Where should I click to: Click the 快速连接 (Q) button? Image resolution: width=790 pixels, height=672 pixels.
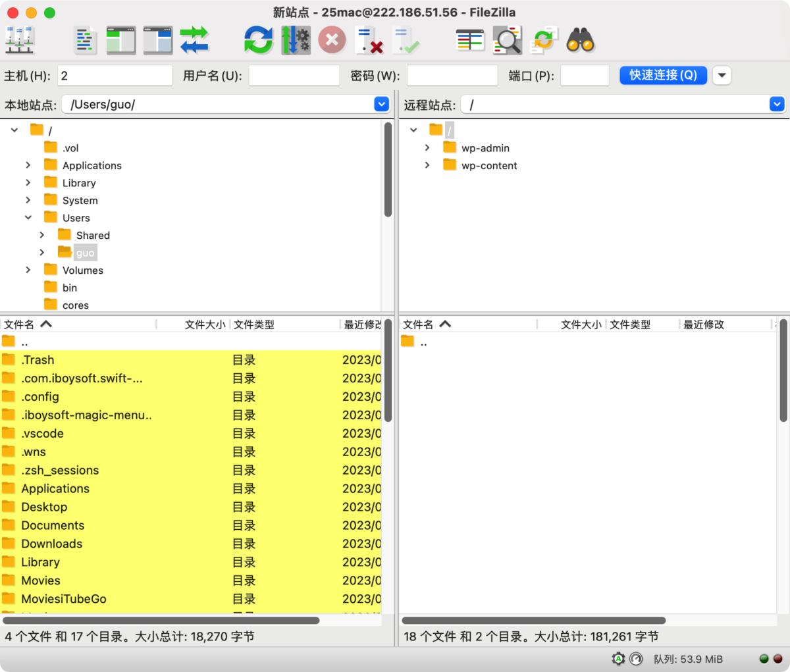tap(663, 75)
